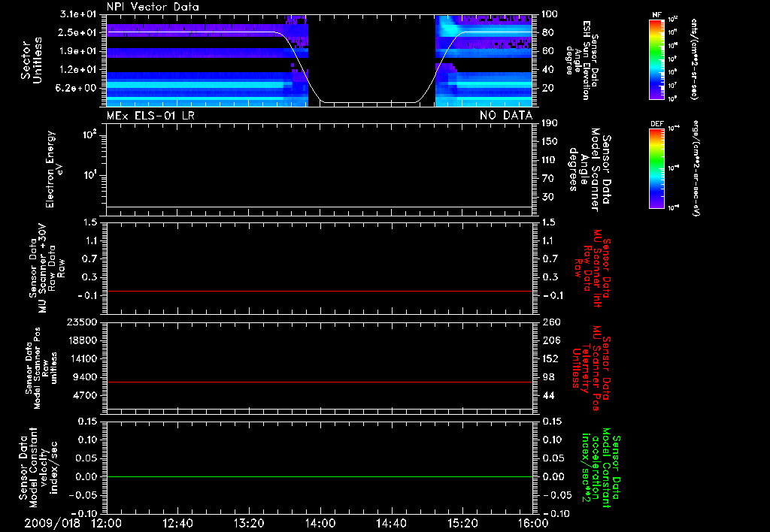Click the 98 telemetry tick label
The height and width of the screenshot is (532, 770).
tap(548, 377)
